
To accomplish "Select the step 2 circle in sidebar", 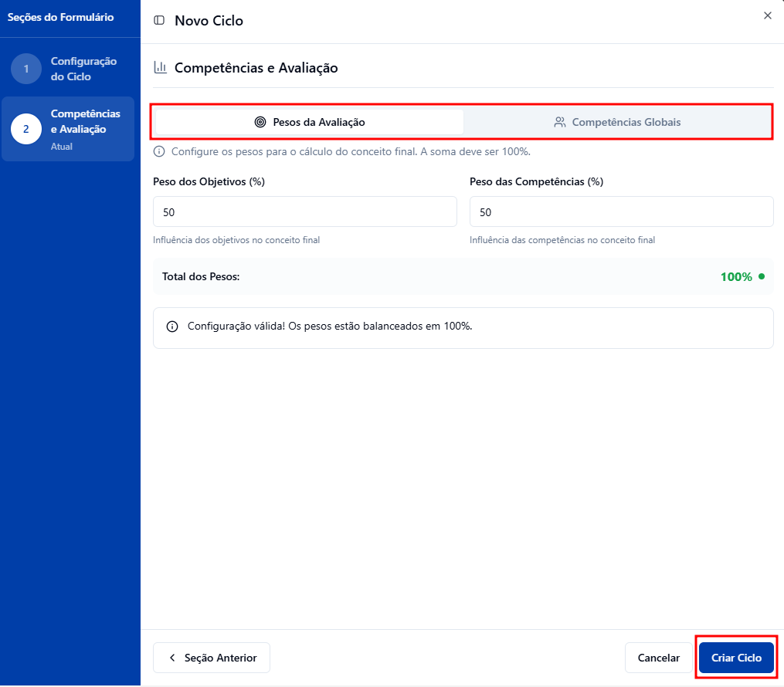I will click(26, 129).
